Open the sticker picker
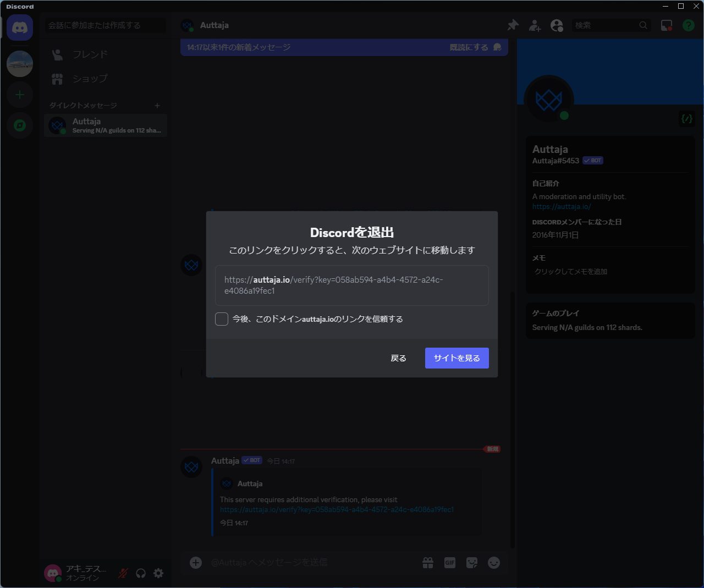Screen dimensions: 704x588 pos(471,562)
